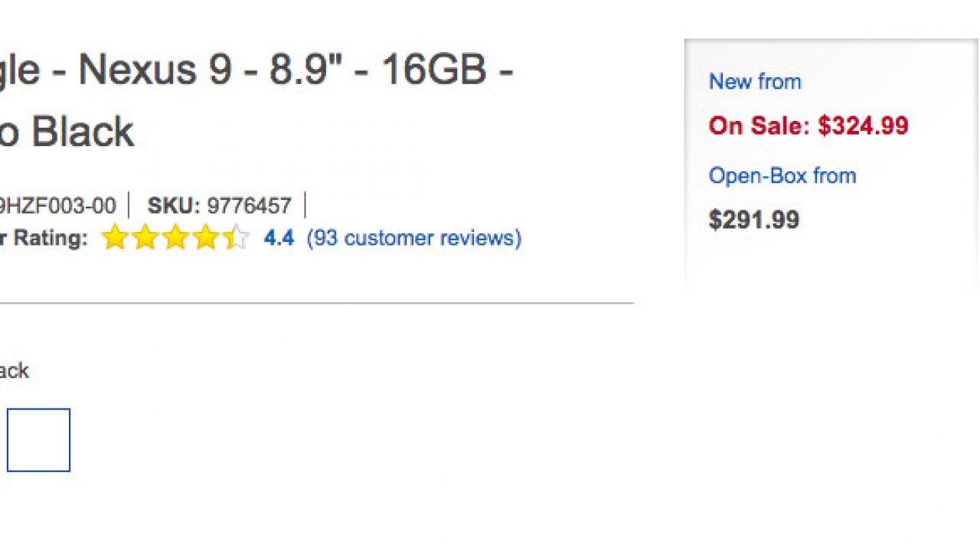Click the SKU number 9776457
The width and height of the screenshot is (980, 551).
(x=249, y=206)
